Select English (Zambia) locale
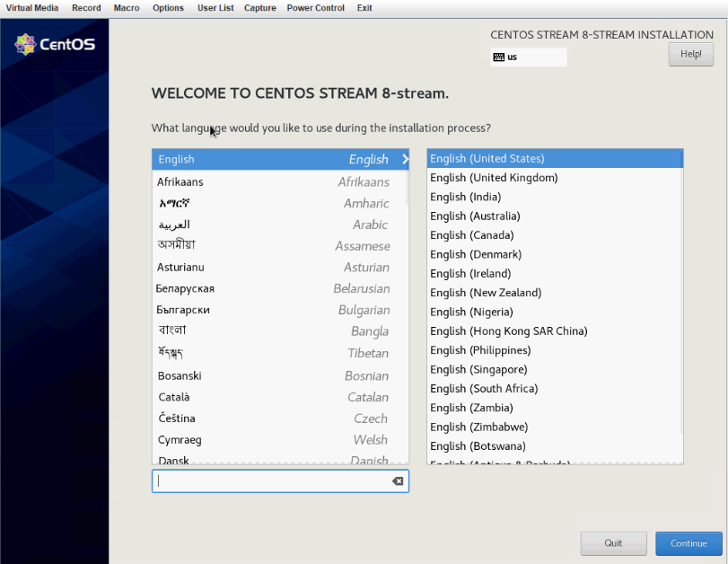This screenshot has height=564, width=728. [x=555, y=408]
